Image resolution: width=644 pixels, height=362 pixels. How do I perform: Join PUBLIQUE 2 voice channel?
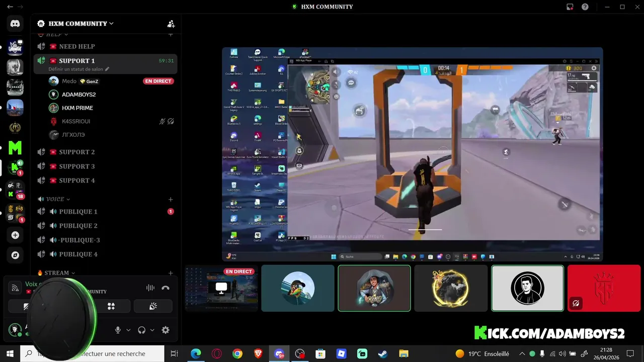[105, 226]
